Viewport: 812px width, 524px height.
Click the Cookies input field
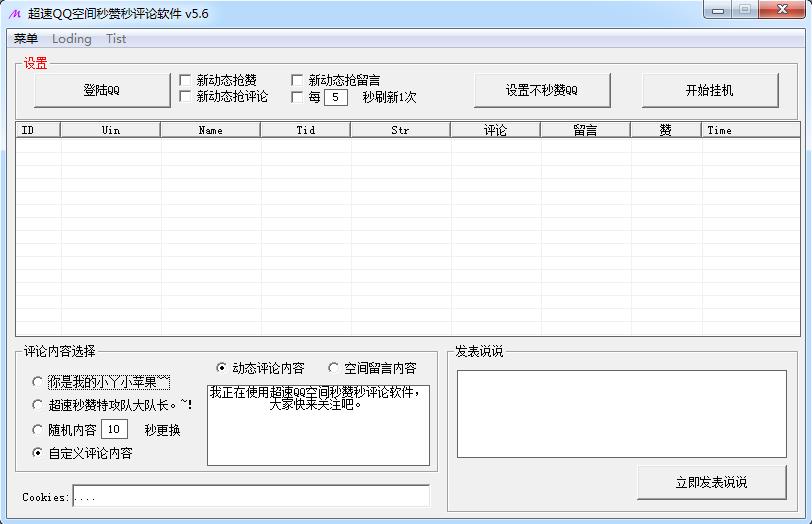point(250,496)
